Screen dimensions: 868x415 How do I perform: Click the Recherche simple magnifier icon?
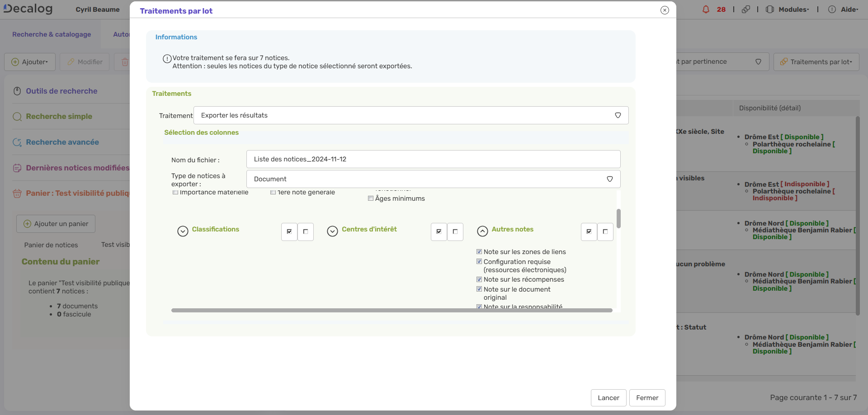point(17,117)
